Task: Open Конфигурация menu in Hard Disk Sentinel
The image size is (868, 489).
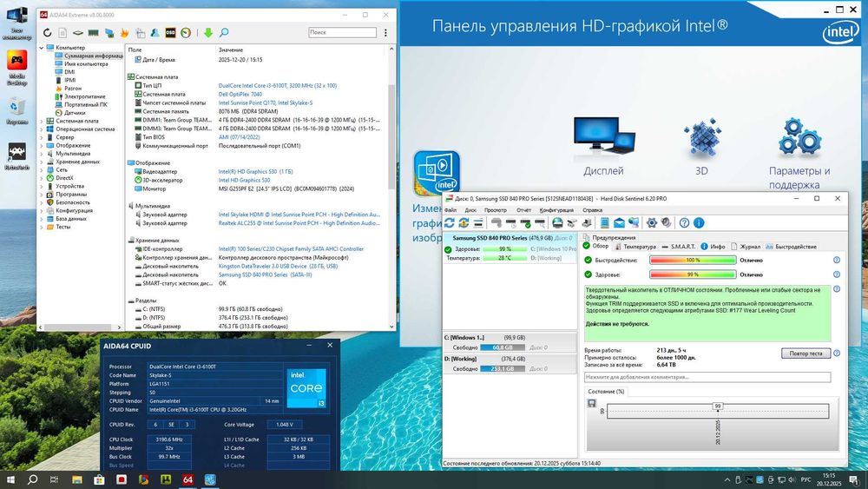Action: click(x=556, y=210)
